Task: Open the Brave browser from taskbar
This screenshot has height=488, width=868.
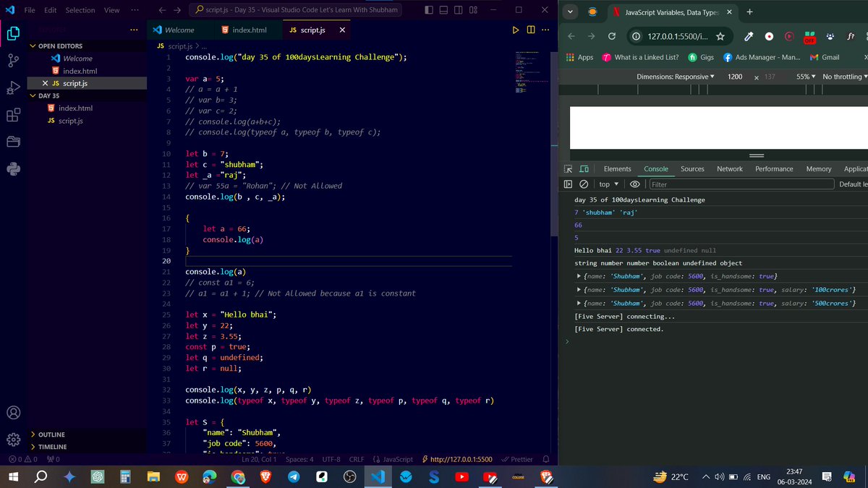Action: [x=265, y=477]
